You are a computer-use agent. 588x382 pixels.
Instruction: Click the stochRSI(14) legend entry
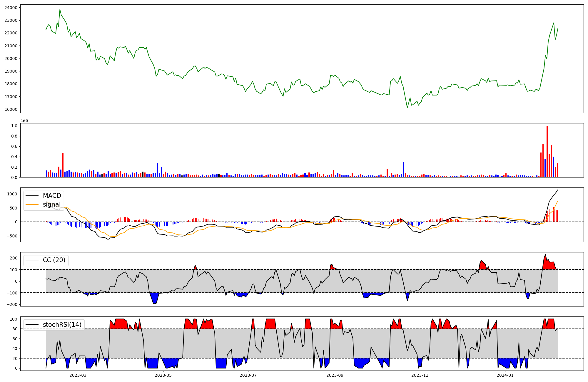click(62, 325)
